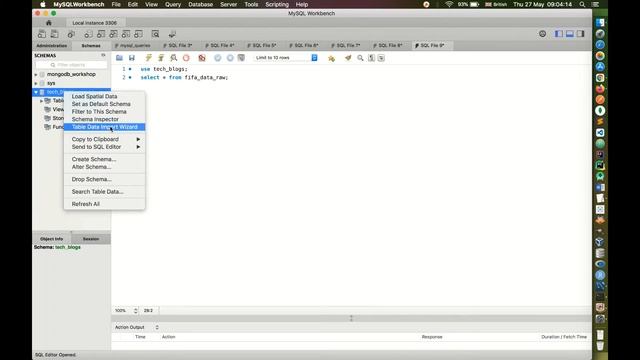This screenshot has width=640, height=360.
Task: Execute the whole script lightning icon
Action: (149, 58)
